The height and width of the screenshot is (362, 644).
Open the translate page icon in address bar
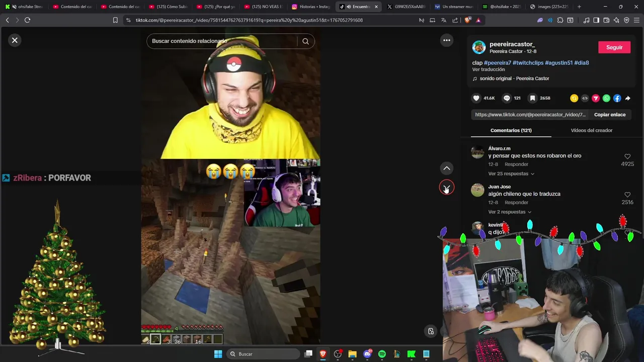click(x=443, y=20)
